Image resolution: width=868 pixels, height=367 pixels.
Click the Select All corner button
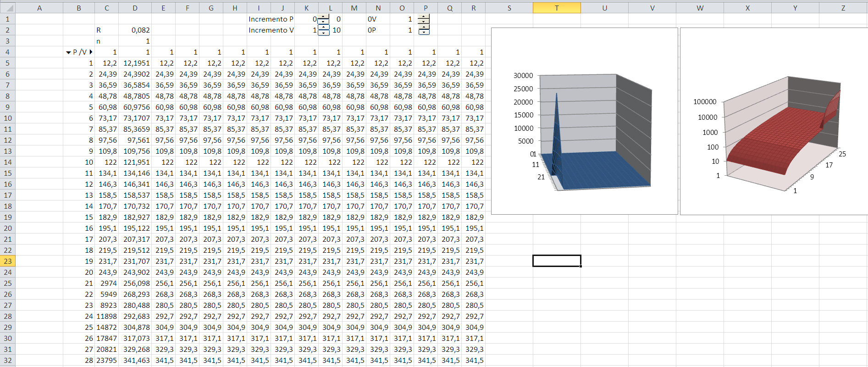tap(8, 8)
